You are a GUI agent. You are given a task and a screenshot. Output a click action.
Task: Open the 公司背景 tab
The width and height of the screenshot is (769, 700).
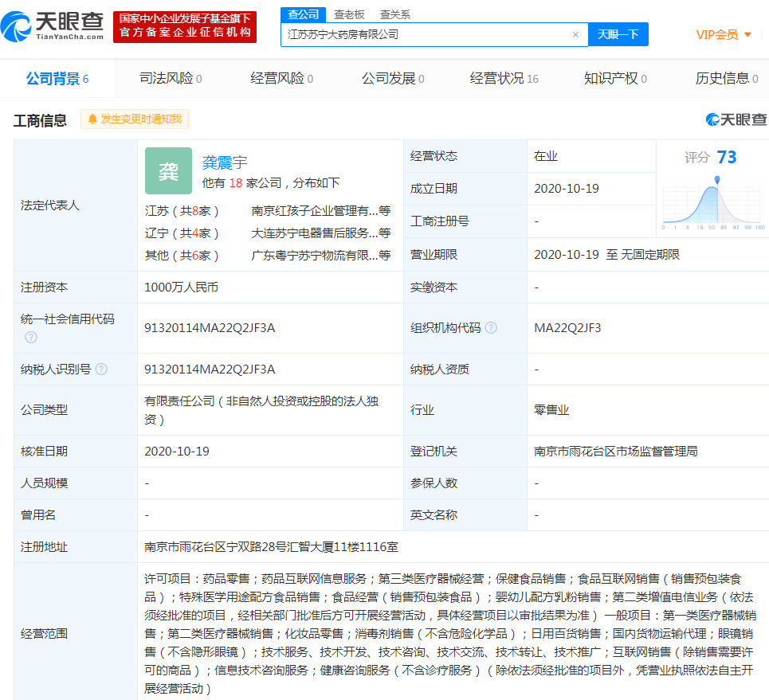point(57,78)
